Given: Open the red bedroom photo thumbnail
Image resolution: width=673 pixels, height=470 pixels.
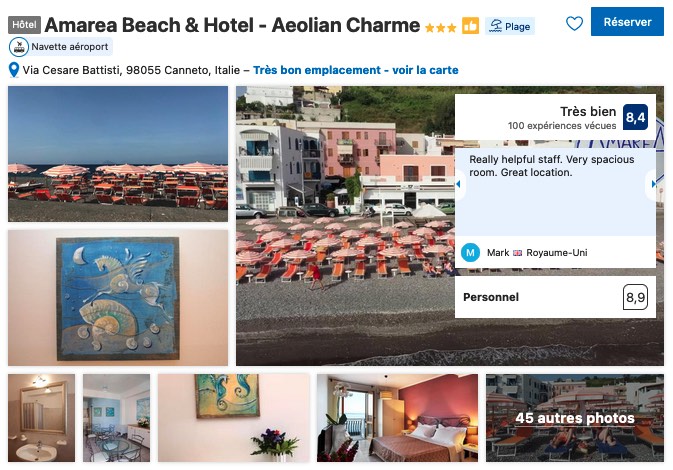Looking at the screenshot, I should click(x=397, y=418).
